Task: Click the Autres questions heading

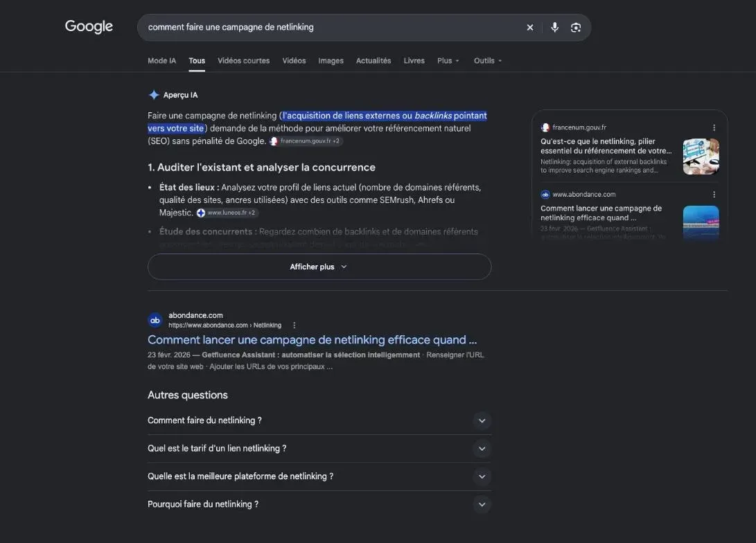Action: 188,395
